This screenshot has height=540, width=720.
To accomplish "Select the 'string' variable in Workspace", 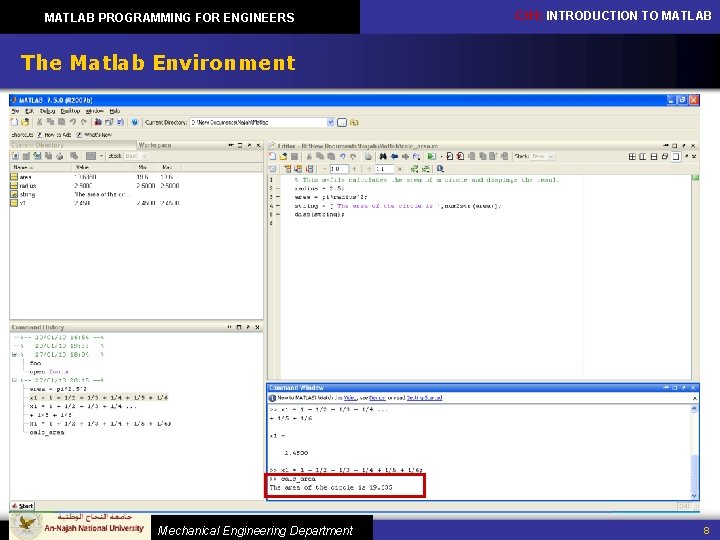I will [27, 194].
